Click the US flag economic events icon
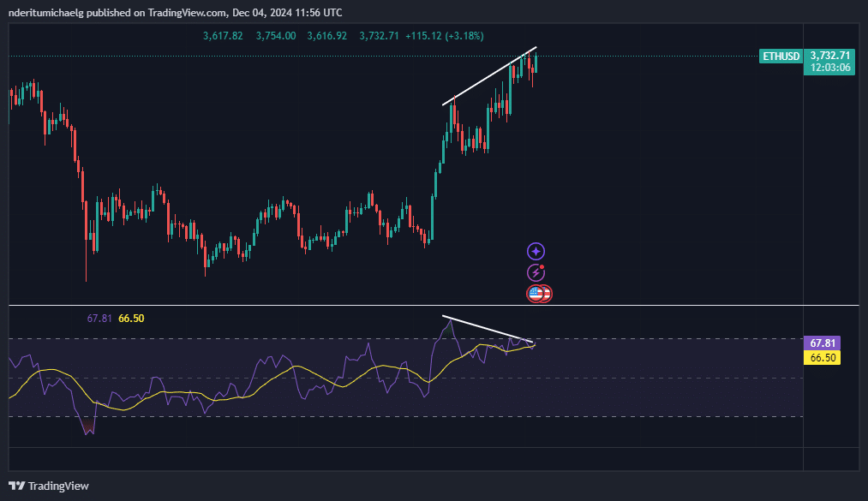 coord(538,294)
